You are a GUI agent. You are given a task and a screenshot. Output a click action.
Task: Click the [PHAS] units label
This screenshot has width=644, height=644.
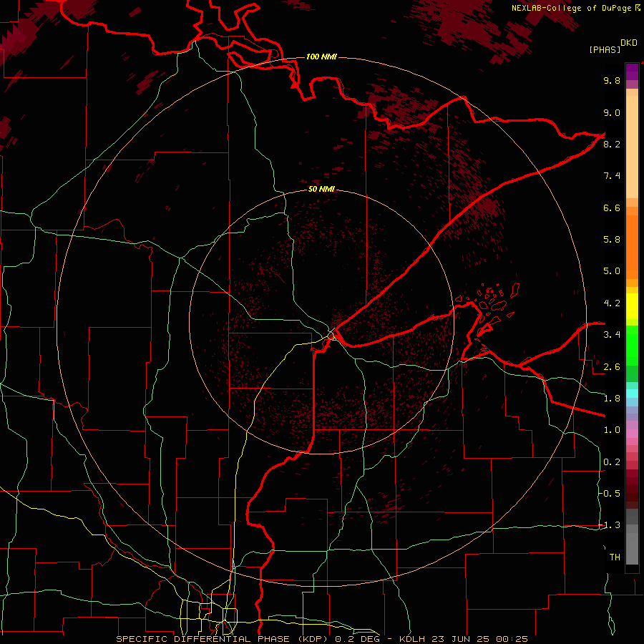(605, 49)
